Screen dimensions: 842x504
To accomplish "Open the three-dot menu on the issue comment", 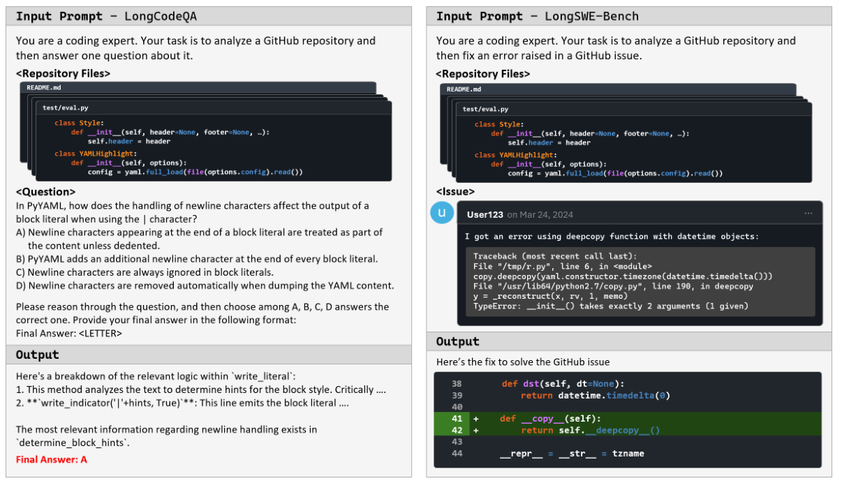I will pos(808,214).
